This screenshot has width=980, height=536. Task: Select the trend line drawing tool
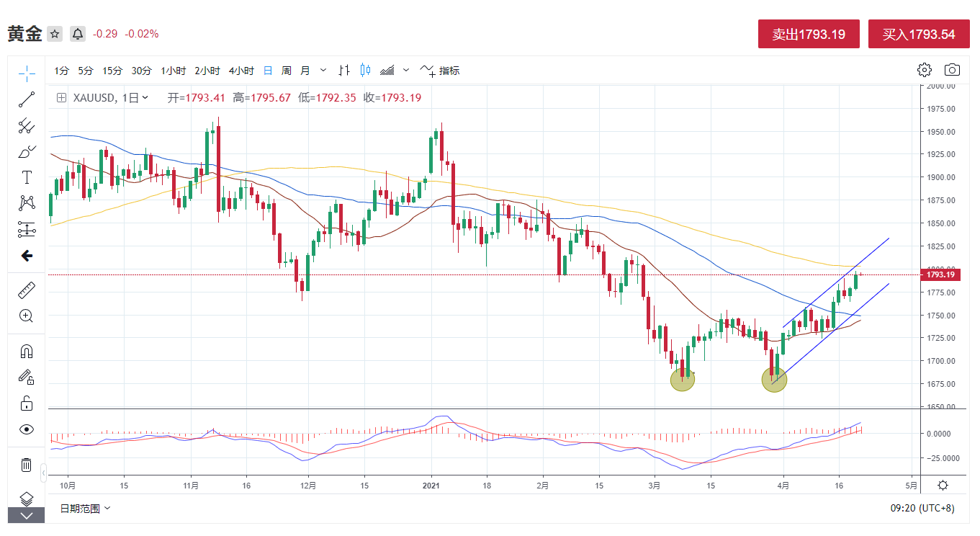(x=27, y=99)
